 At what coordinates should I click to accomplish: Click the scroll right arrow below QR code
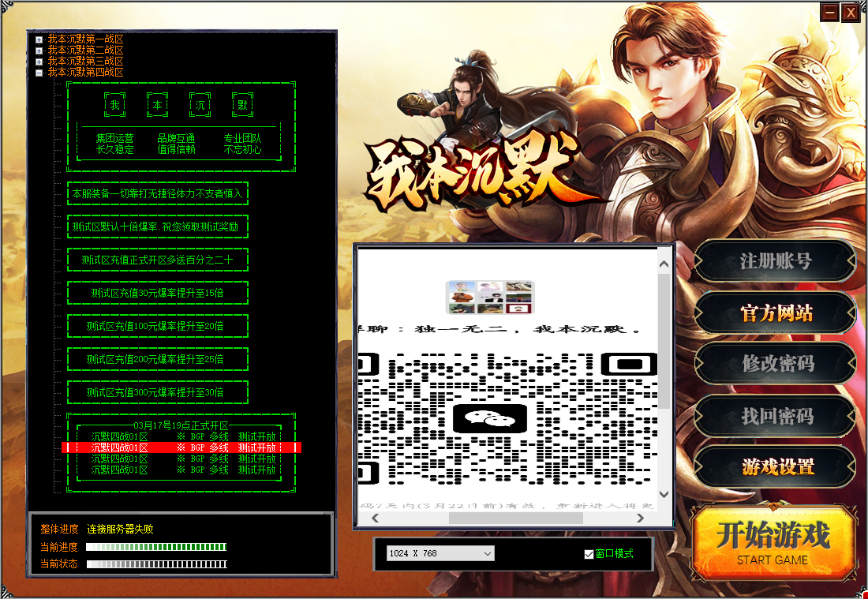pyautogui.click(x=640, y=519)
